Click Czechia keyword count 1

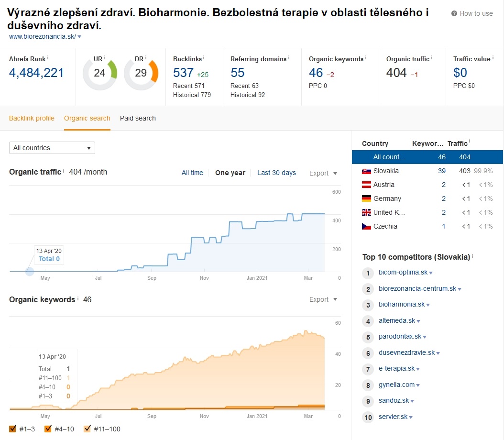pyautogui.click(x=444, y=226)
